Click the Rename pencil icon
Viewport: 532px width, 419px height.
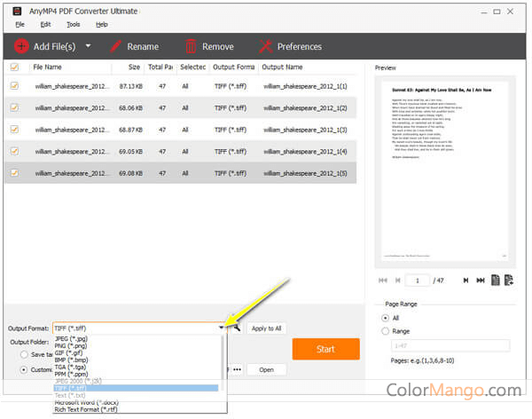coord(115,46)
